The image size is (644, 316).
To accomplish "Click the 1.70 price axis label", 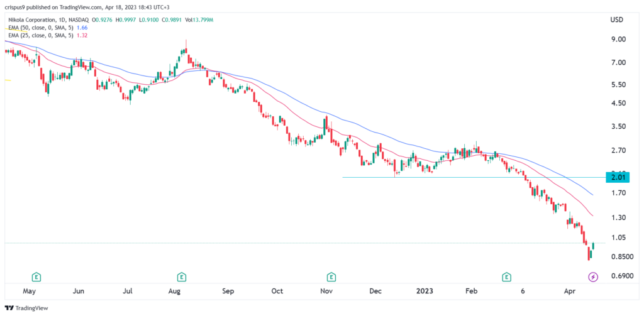I will [x=618, y=193].
